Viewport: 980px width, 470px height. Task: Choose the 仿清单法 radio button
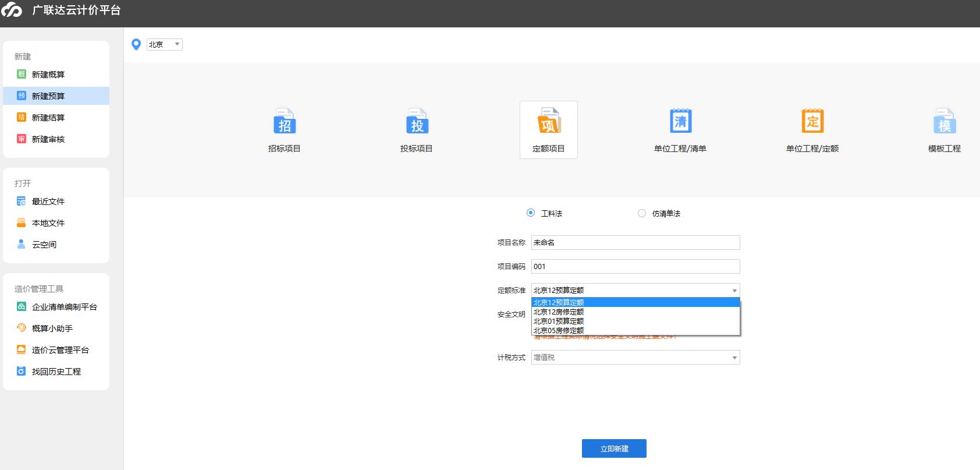(x=642, y=213)
